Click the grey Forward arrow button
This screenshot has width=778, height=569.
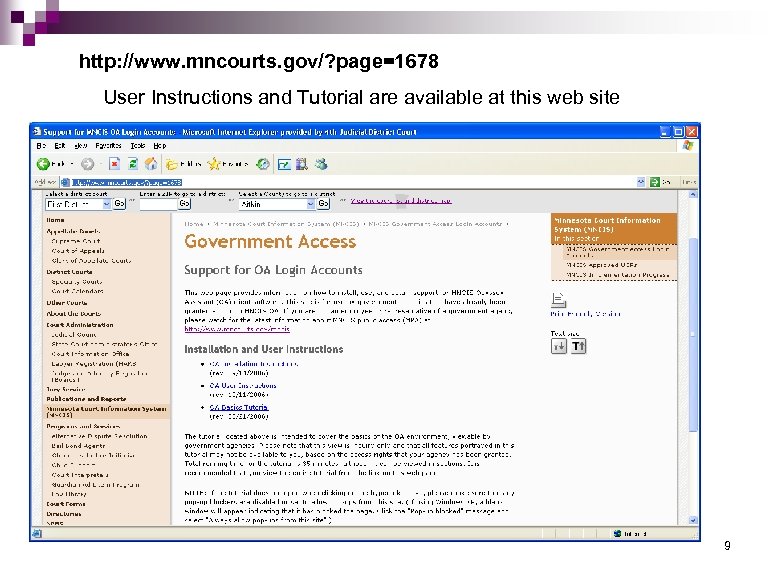87,164
